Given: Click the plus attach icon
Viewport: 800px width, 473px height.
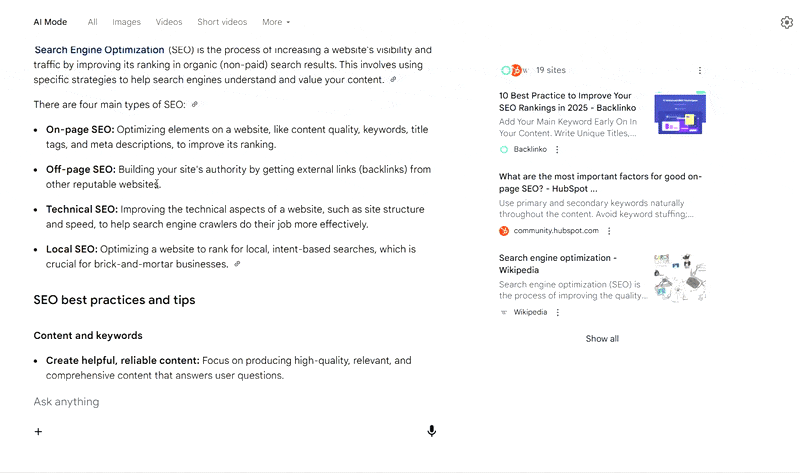Looking at the screenshot, I should coord(39,432).
